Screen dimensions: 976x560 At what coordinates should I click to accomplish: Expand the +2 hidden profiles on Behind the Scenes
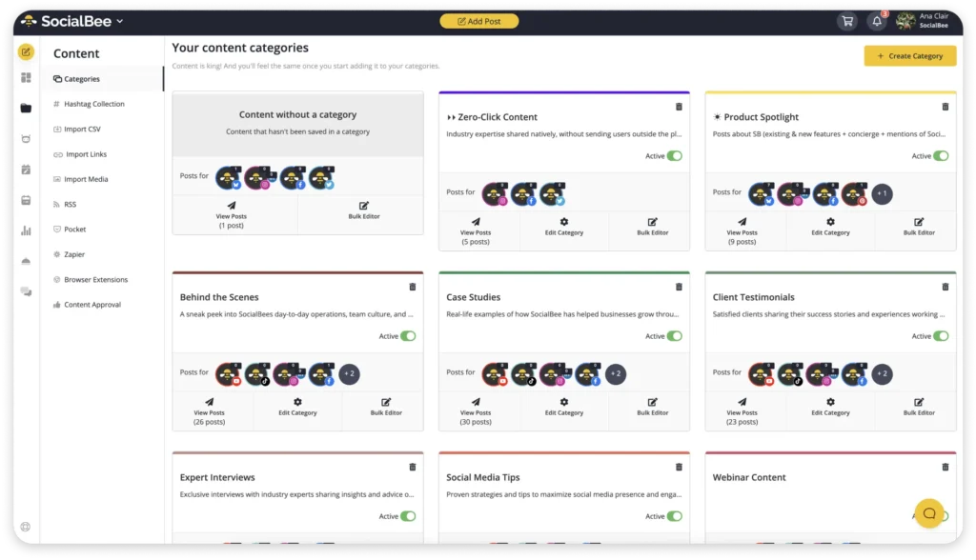coord(349,374)
